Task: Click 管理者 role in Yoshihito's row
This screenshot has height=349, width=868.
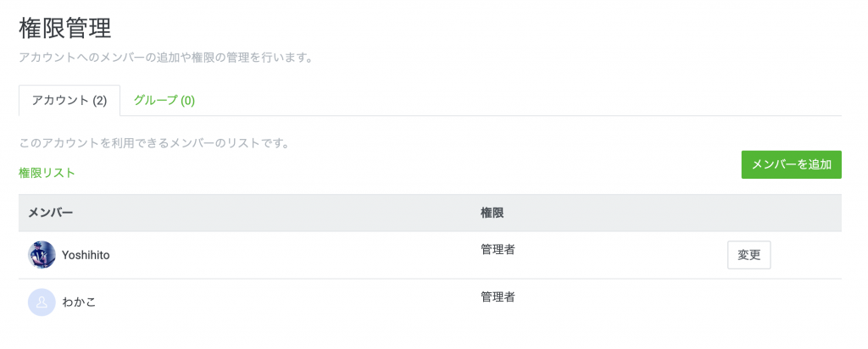Action: [x=498, y=249]
